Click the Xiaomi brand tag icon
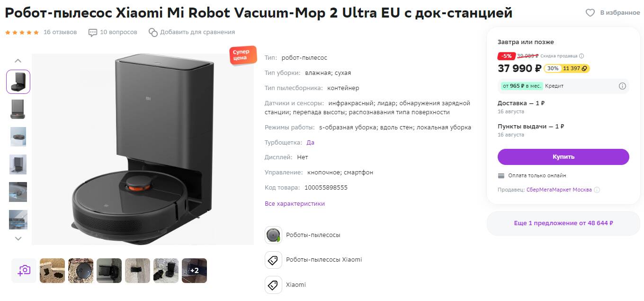Viewport: 644px width, 301px height. pyautogui.click(x=273, y=285)
